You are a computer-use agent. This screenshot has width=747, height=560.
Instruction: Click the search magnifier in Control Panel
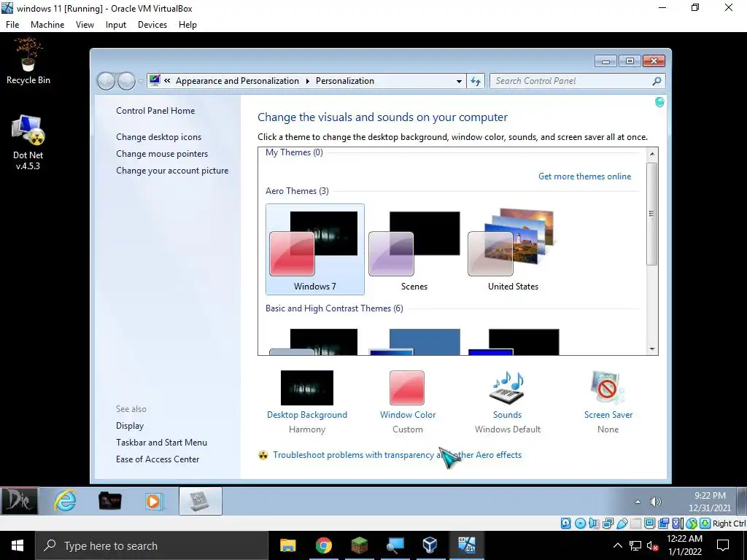pos(657,81)
